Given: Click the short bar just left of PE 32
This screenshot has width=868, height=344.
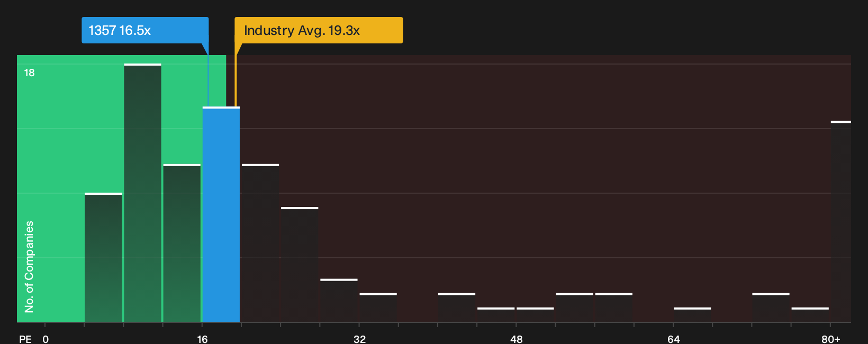Looking at the screenshot, I should (x=339, y=300).
